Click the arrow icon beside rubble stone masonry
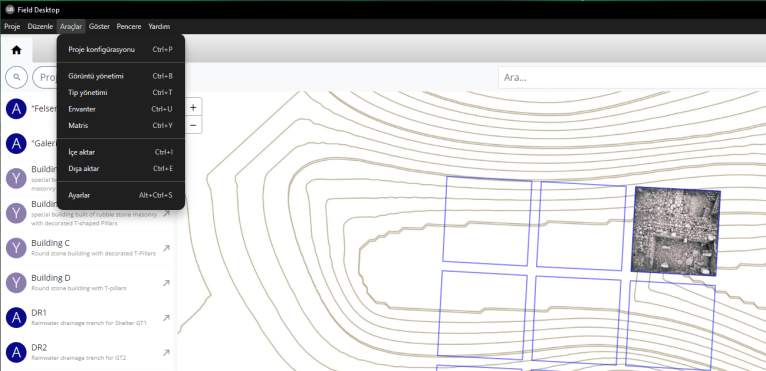Image resolution: width=766 pixels, height=371 pixels. pyautogui.click(x=166, y=214)
